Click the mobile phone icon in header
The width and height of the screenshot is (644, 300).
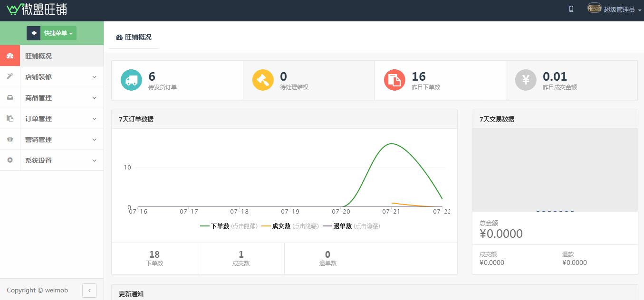point(571,9)
